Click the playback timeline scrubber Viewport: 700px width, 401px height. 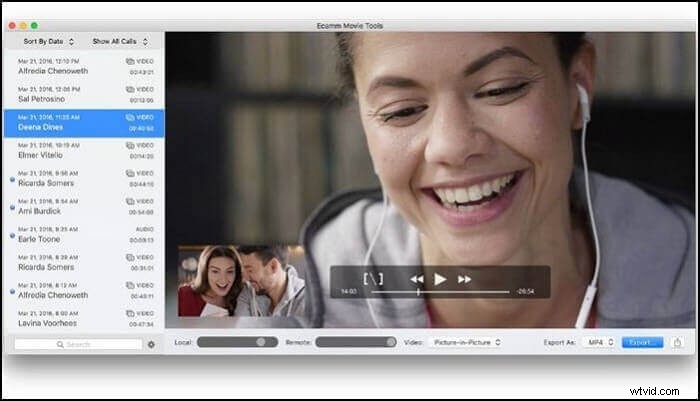pos(440,292)
